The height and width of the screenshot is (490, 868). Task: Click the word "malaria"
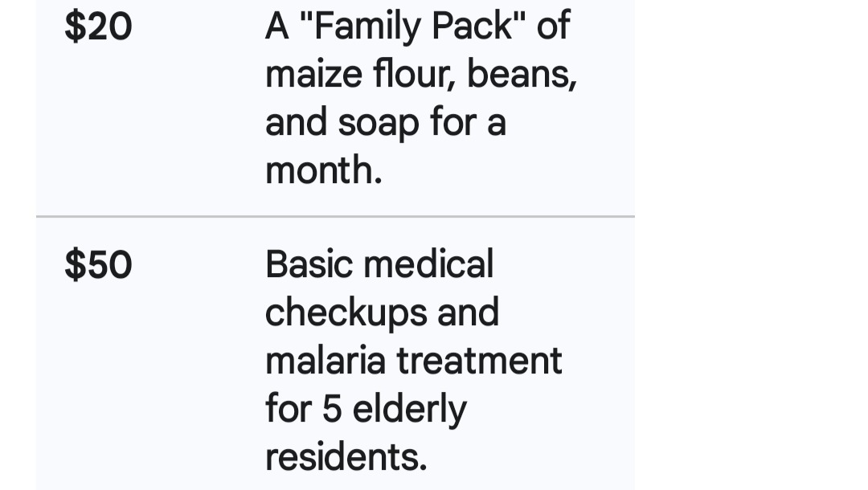tap(325, 361)
